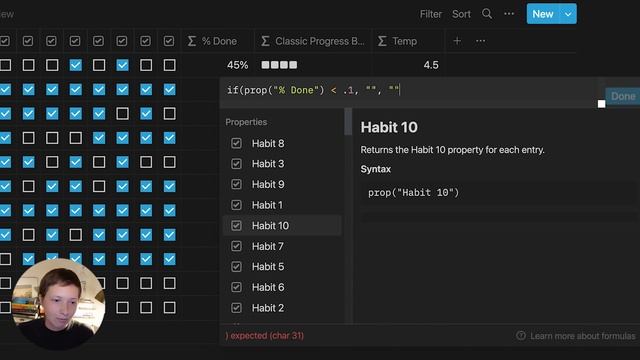The height and width of the screenshot is (360, 640).
Task: Click the prop("Habit 10") syntax example
Action: [413, 193]
